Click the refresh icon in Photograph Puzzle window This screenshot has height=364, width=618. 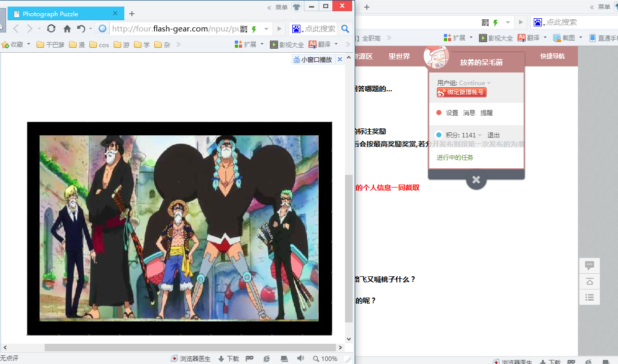51,28
